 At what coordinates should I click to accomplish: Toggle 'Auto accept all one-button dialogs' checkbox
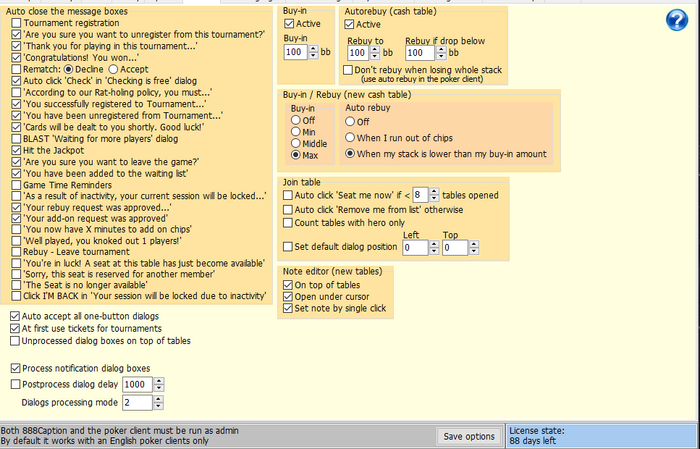[15, 316]
